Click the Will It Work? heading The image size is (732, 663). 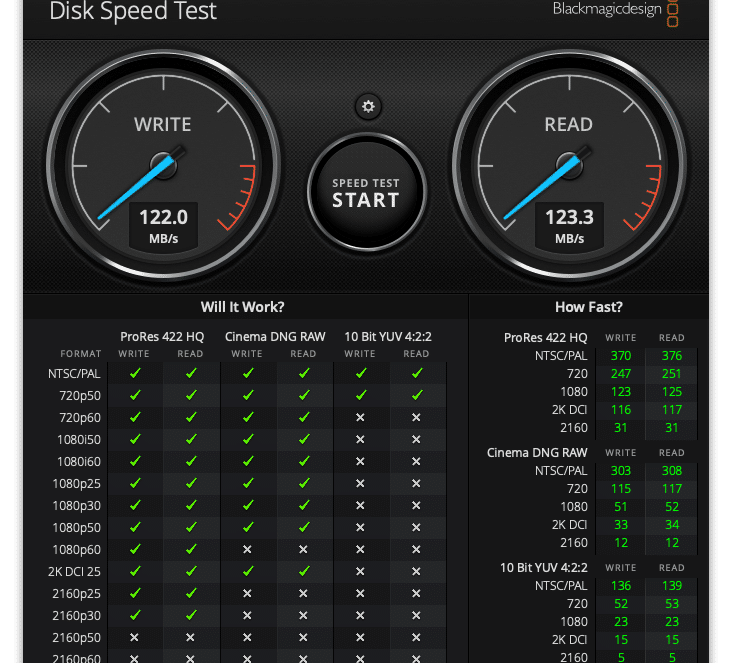coord(242,307)
